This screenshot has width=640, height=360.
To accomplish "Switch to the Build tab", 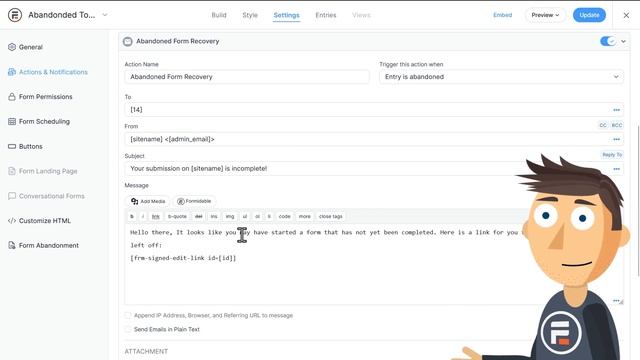I will click(219, 15).
